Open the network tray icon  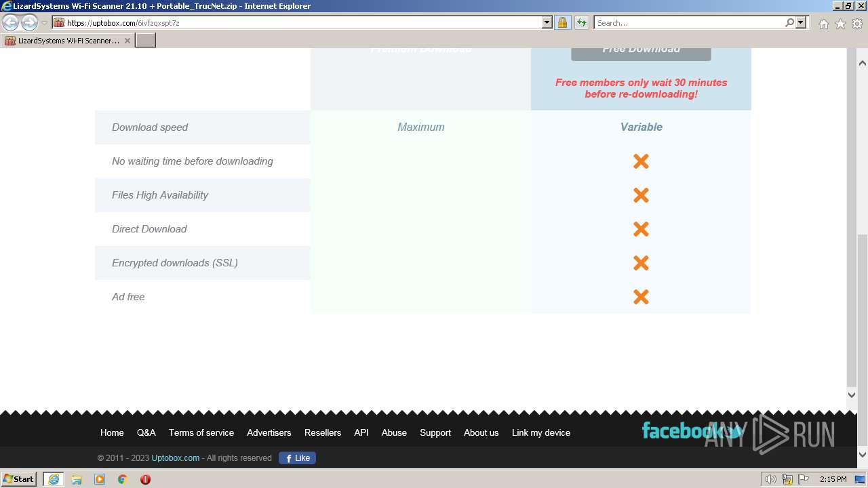click(787, 479)
